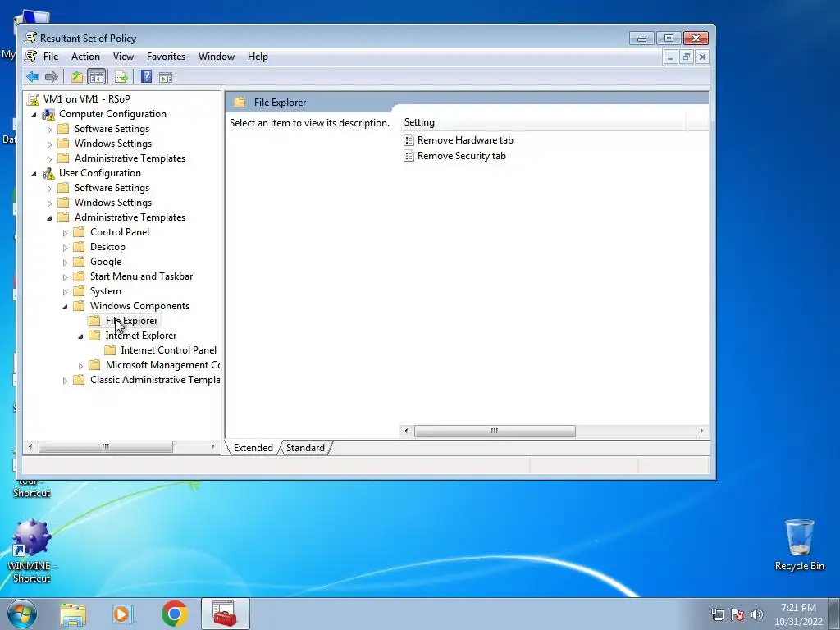Expand the Classic Administrative Templates folder
840x630 pixels.
[x=66, y=381]
